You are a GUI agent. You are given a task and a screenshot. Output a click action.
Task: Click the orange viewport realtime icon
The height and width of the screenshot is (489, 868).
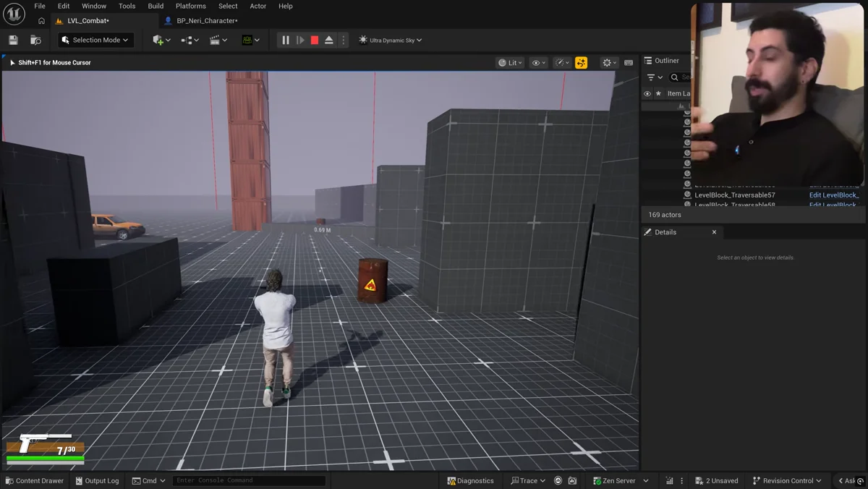[581, 63]
